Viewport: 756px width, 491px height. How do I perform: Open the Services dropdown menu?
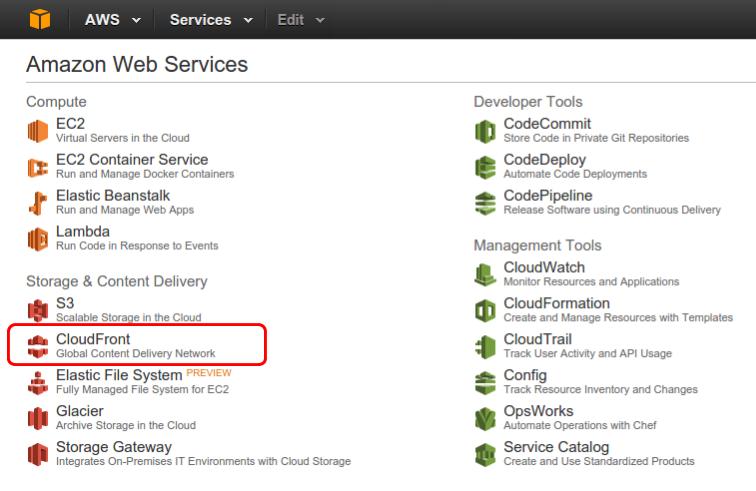click(211, 20)
